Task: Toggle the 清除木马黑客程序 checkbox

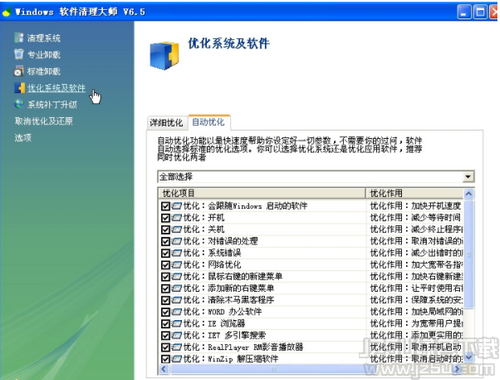Action: [x=165, y=300]
